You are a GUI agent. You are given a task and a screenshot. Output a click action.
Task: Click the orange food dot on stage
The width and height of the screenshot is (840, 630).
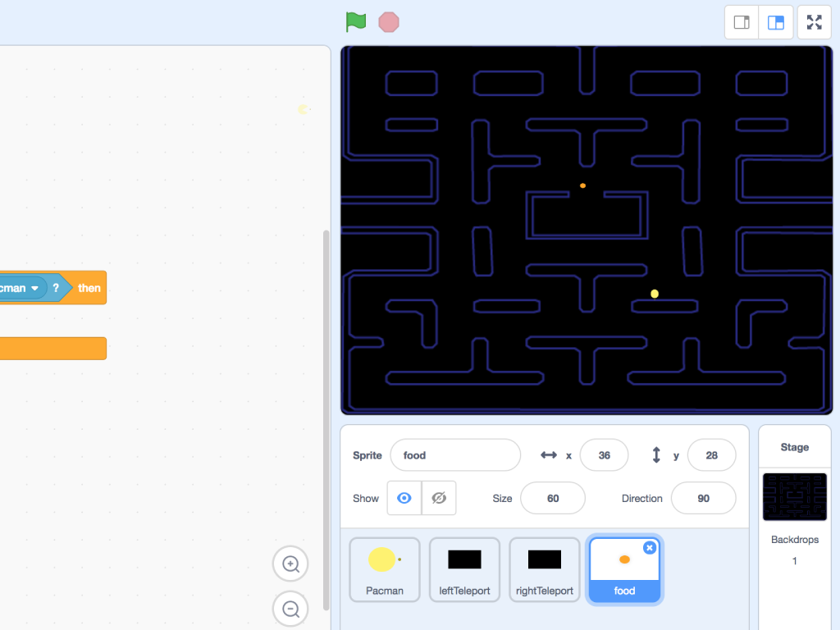pos(583,186)
